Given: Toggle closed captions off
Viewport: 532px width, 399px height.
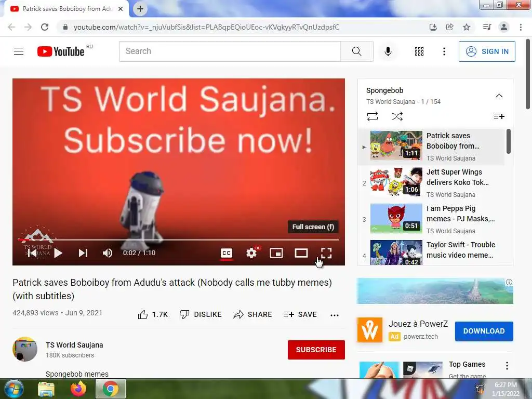Looking at the screenshot, I should [x=227, y=253].
